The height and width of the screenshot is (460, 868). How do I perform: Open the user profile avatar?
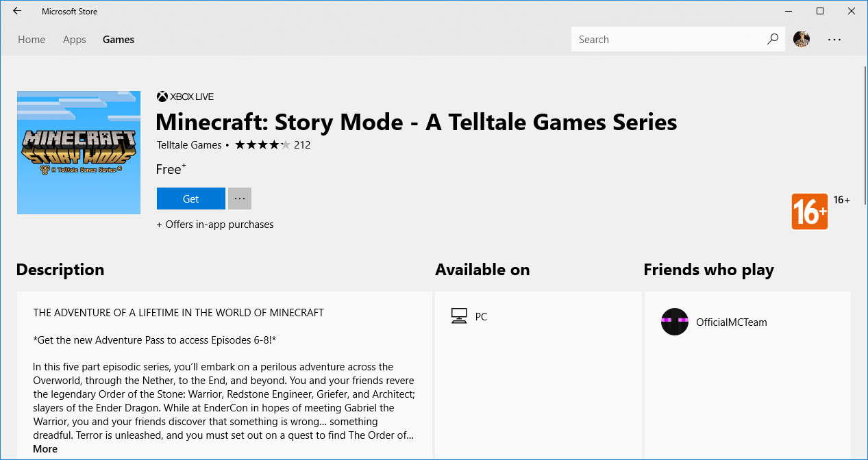tap(802, 39)
